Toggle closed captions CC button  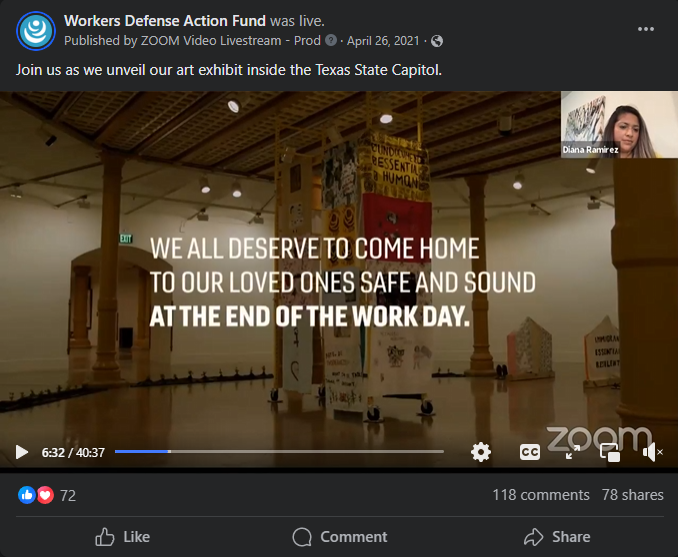click(530, 452)
